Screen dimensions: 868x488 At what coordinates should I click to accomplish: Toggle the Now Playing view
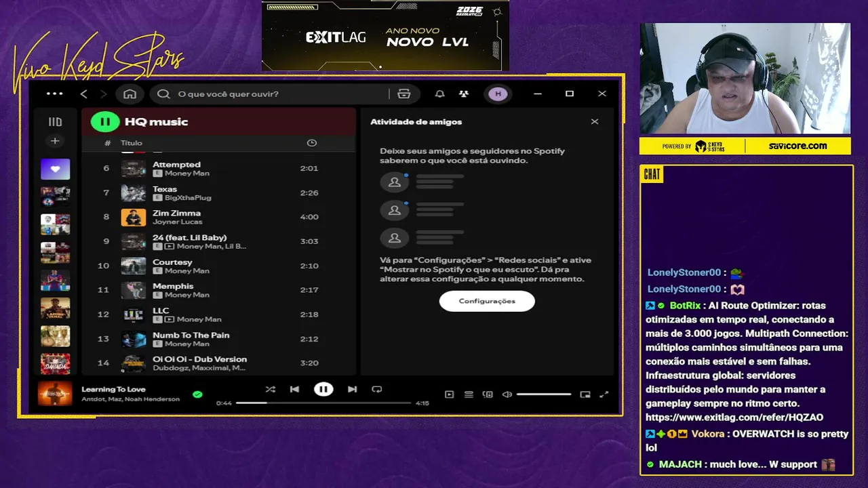point(449,394)
